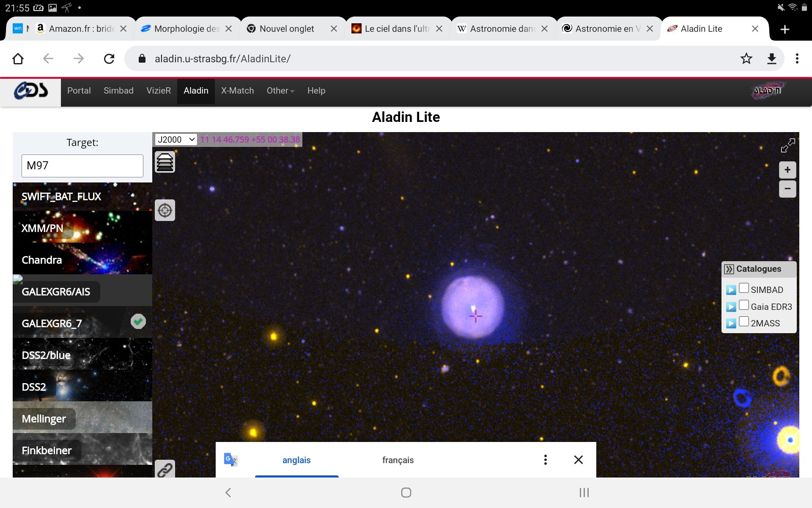Click the share link chain icon

[x=165, y=469]
